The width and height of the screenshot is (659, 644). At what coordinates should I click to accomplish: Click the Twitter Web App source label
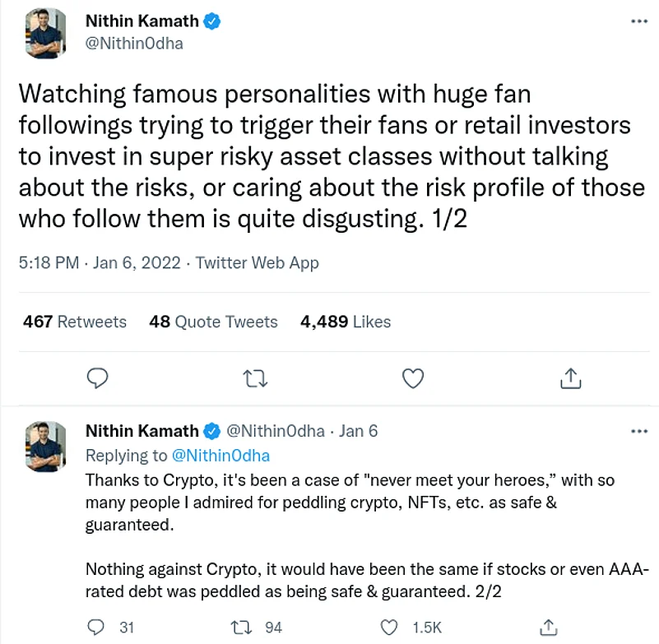coord(258,263)
